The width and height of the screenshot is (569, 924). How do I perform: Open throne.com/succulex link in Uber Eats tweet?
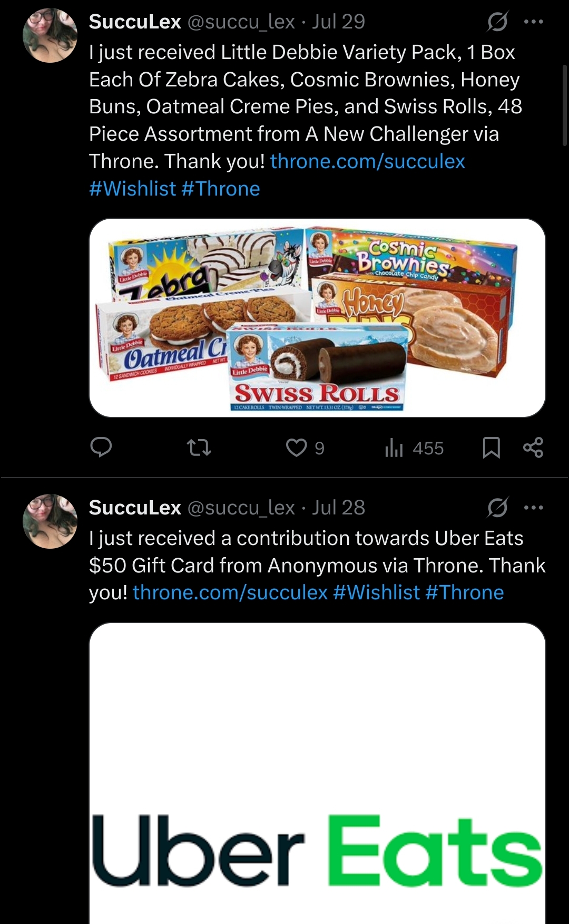[230, 592]
